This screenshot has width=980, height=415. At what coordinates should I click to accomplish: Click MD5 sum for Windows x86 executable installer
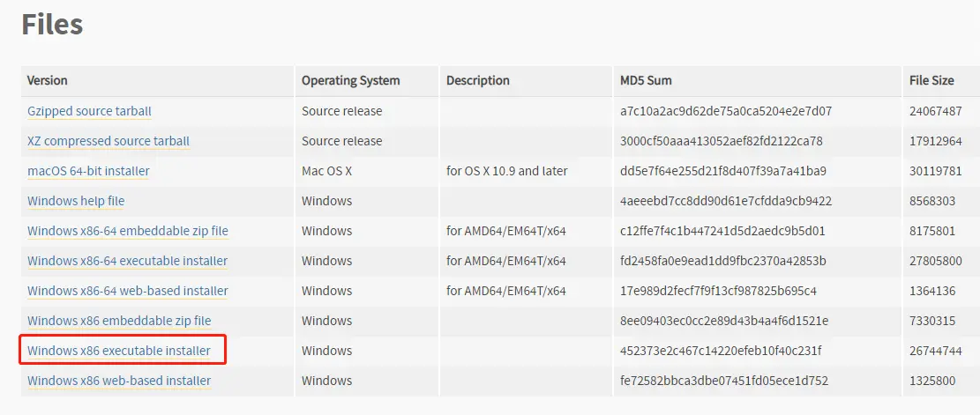pyautogui.click(x=721, y=352)
